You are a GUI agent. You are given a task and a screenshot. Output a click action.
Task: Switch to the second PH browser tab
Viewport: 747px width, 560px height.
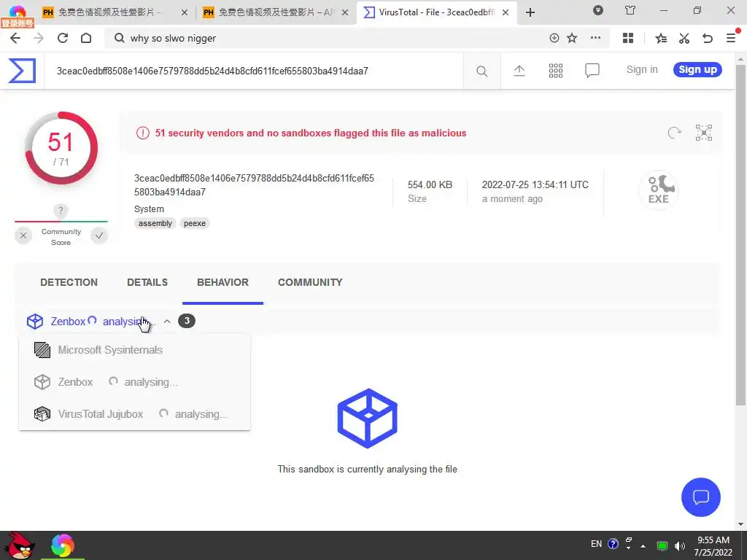click(x=275, y=12)
